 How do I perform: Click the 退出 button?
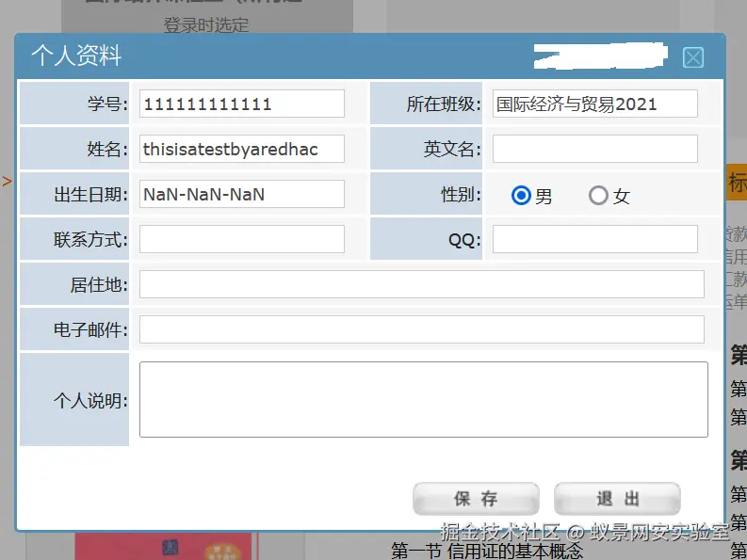[x=617, y=499]
